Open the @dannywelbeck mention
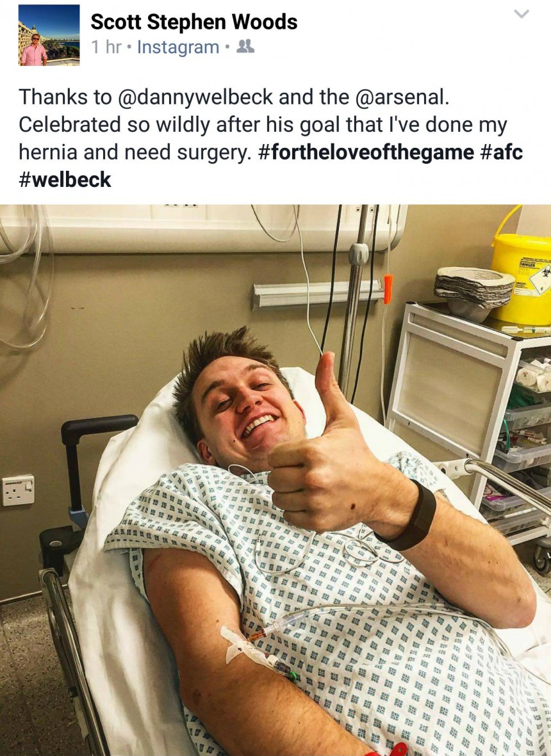The height and width of the screenshot is (756, 551). coord(195,97)
